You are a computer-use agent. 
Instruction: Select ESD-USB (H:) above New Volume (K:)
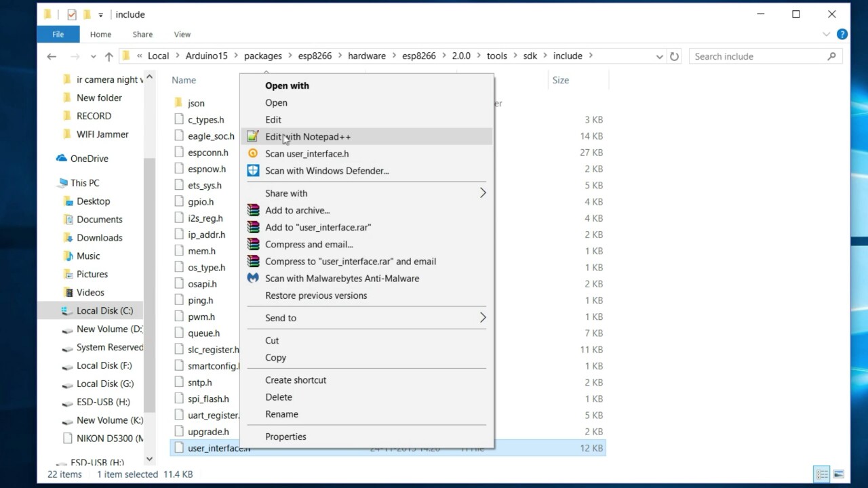click(x=103, y=402)
